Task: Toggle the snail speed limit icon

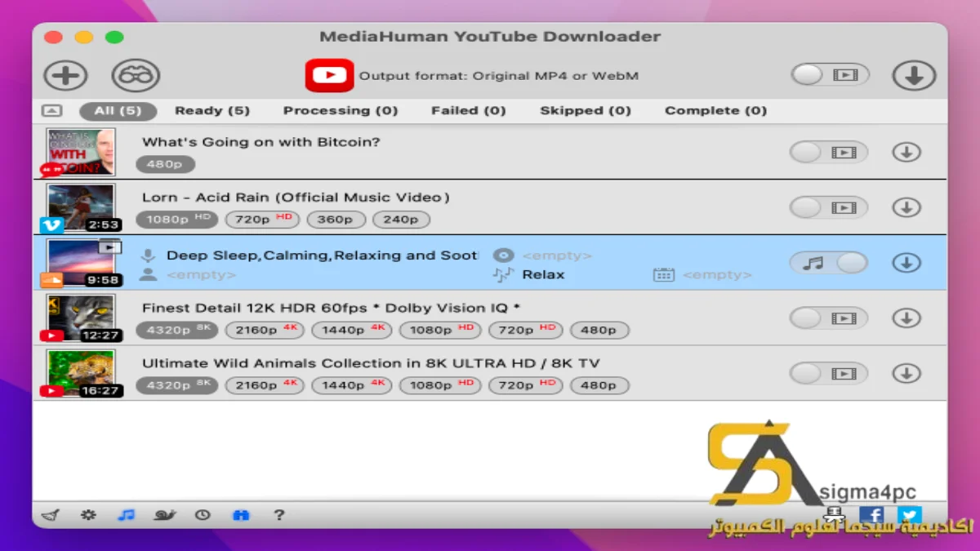Action: (x=165, y=515)
